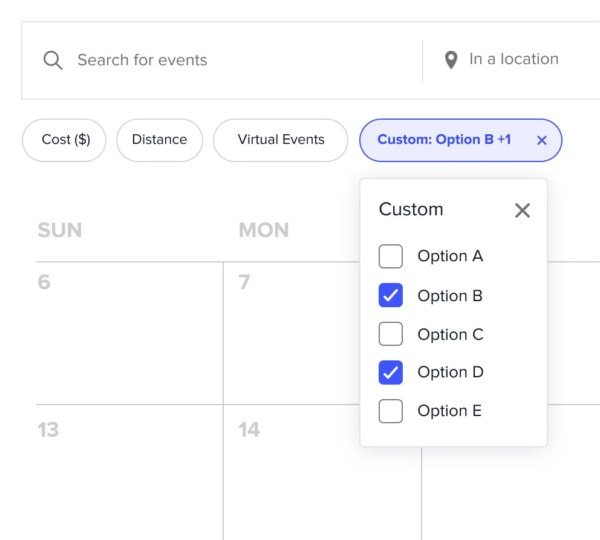The width and height of the screenshot is (600, 540).
Task: Uncheck the Option B checkbox
Action: 391,295
